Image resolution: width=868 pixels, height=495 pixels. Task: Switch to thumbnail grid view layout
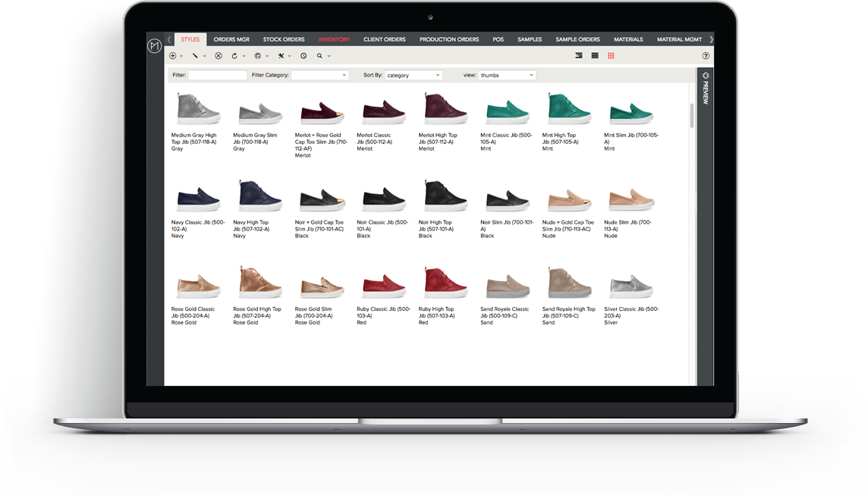(611, 56)
